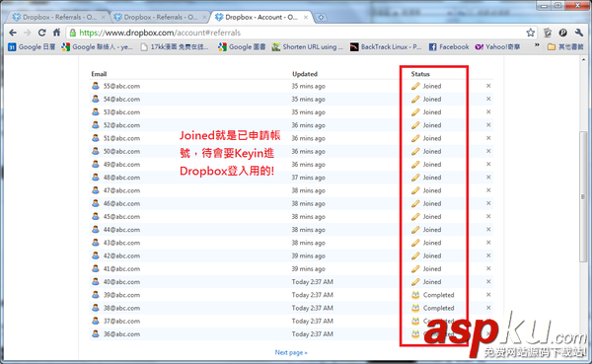Click the pencil icon for 45@abc.com's Joined status
Viewport: 592px width, 364px height.
(415, 216)
